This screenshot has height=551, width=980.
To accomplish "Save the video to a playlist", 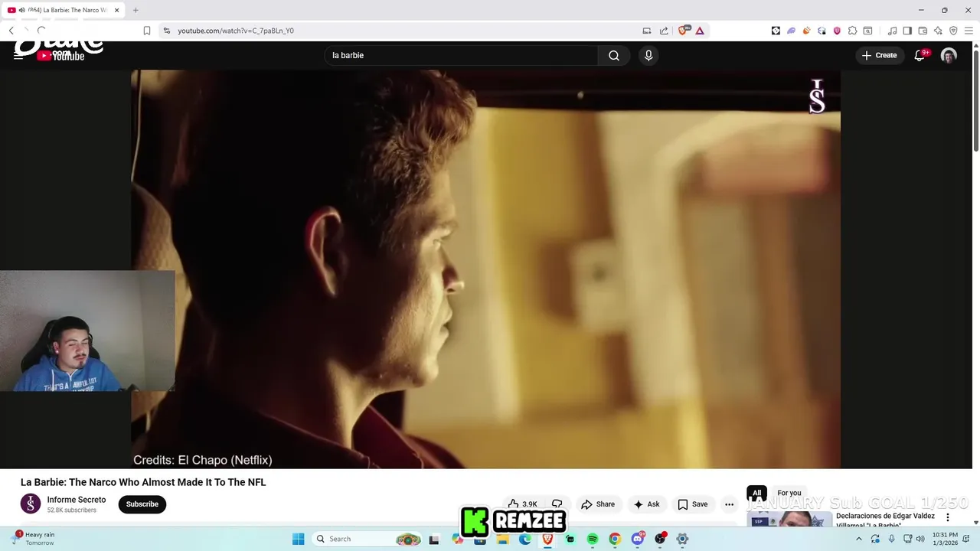I will [x=693, y=504].
